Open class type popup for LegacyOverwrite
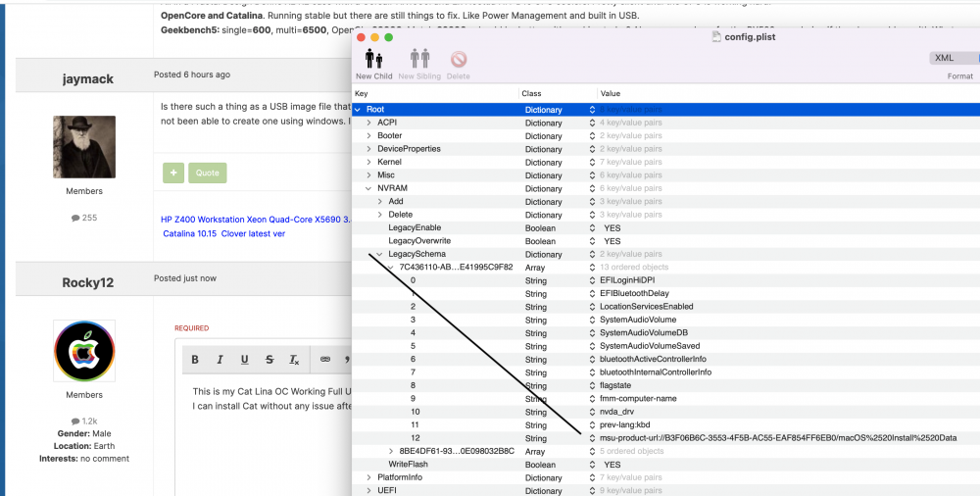980x496 pixels. click(592, 241)
